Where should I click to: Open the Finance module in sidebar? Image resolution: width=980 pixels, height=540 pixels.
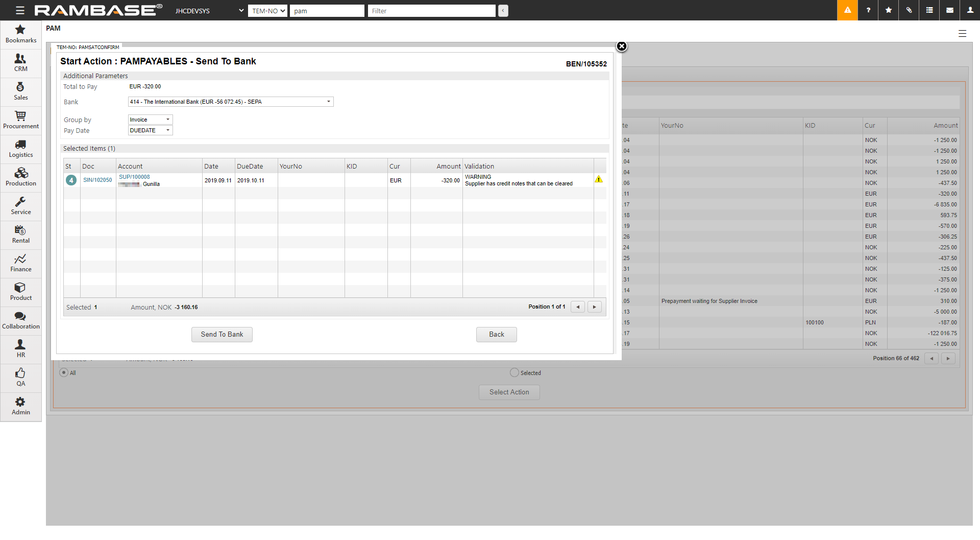point(21,263)
